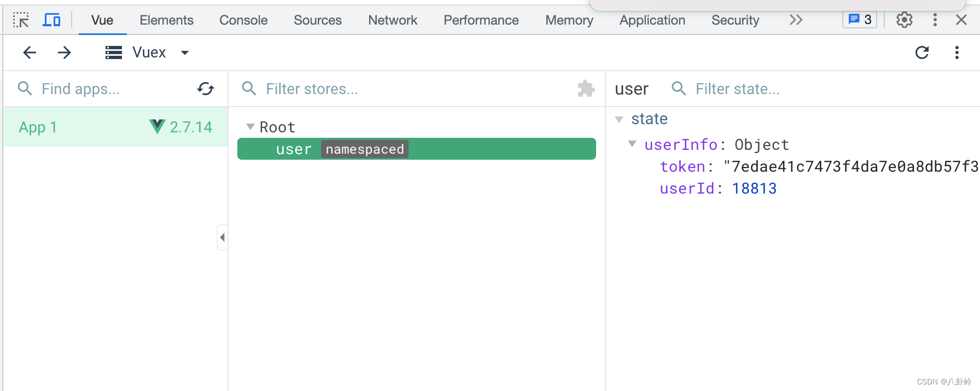Refresh the apps list icon

coord(206,89)
